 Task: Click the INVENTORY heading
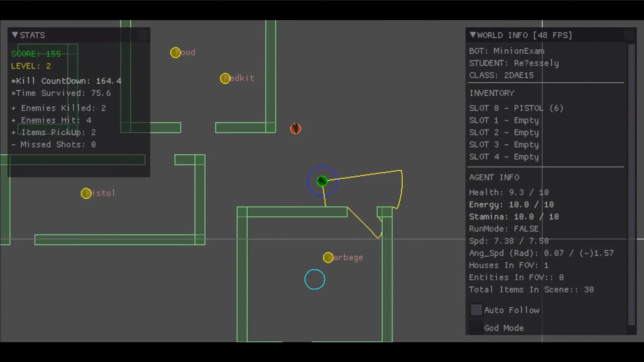pos(492,93)
